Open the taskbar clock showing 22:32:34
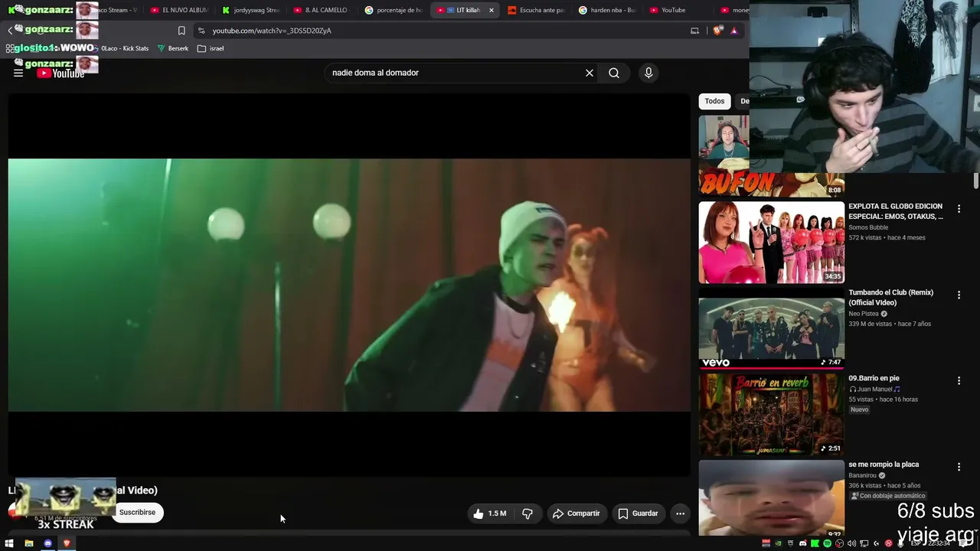980x551 pixels. tap(939, 543)
